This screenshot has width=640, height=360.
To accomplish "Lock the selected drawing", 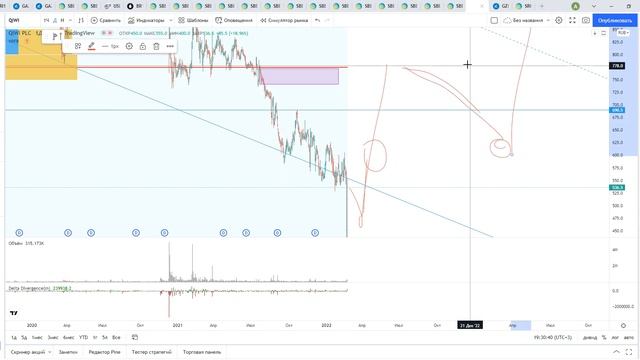I will coord(142,46).
